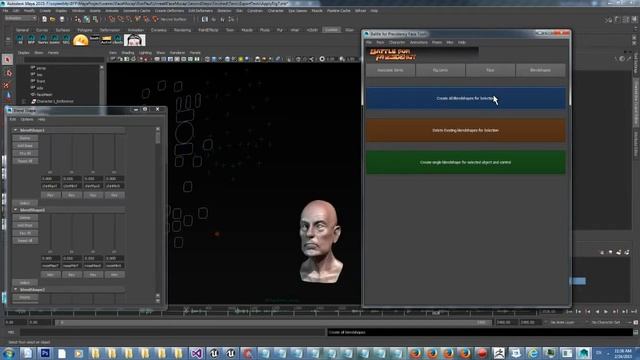640x360 pixels.
Task: Open Misc menu in face tool window
Action: 450,42
